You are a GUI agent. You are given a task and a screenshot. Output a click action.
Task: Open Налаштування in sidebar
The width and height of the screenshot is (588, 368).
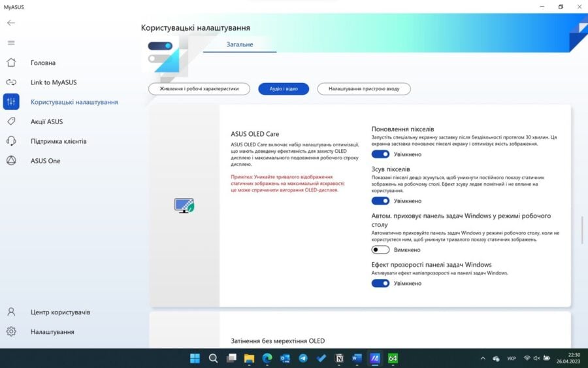click(52, 331)
